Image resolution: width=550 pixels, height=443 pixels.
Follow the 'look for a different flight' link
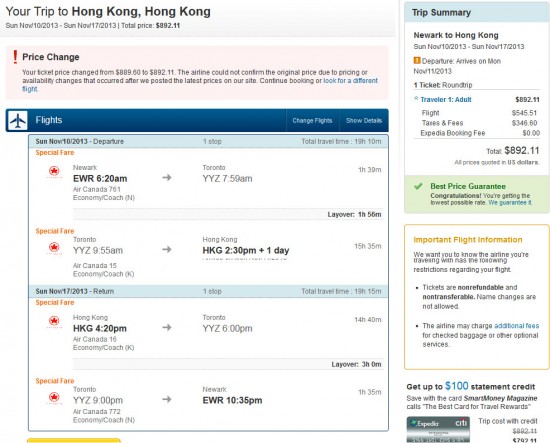tap(201, 85)
